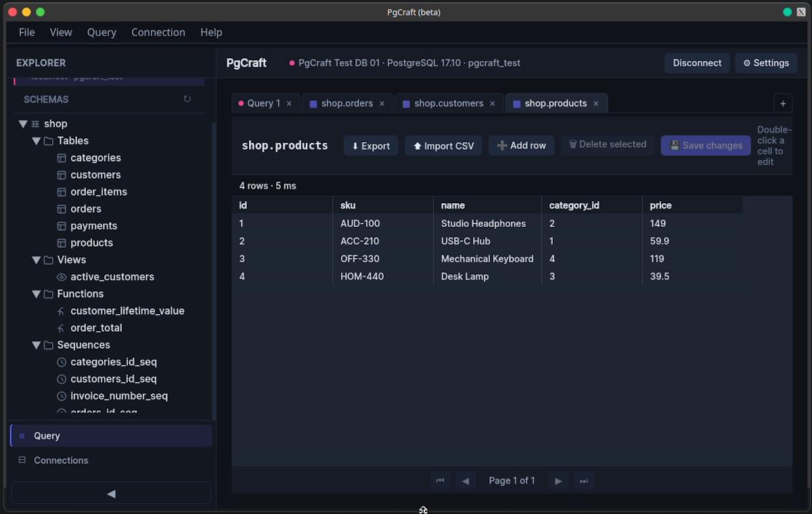Click the Views folder icon

(49, 260)
